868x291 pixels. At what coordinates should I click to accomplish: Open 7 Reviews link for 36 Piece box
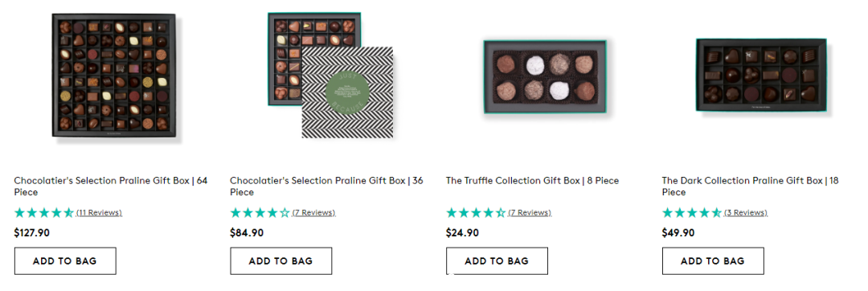[x=314, y=213]
